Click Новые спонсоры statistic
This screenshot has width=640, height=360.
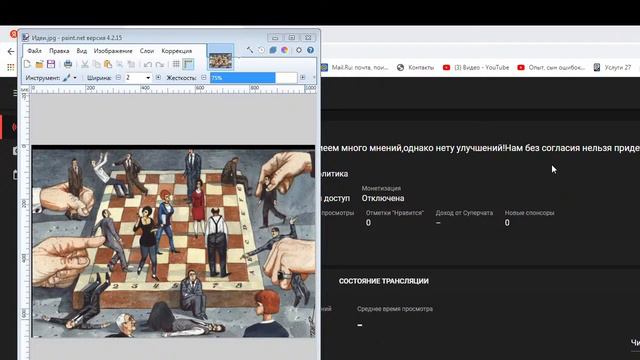point(529,218)
